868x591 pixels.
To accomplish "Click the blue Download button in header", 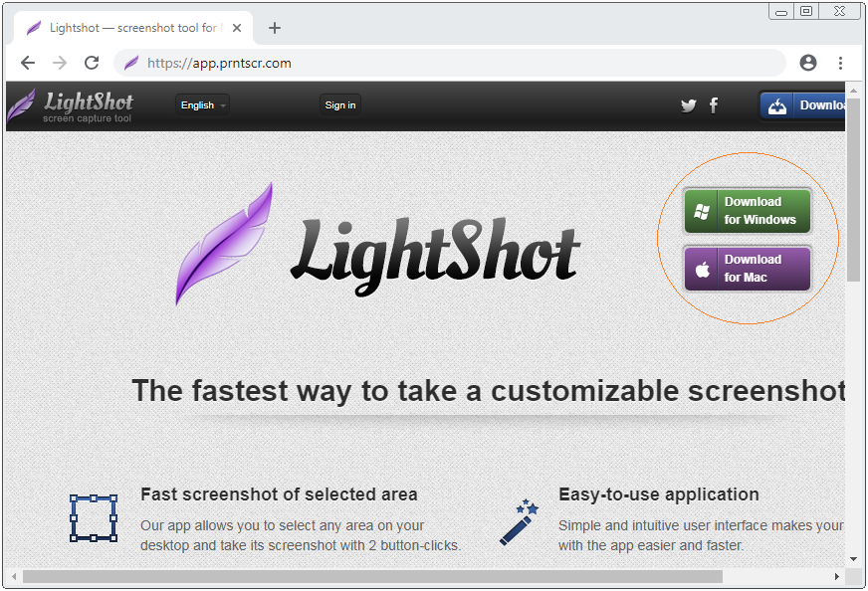I will point(802,105).
